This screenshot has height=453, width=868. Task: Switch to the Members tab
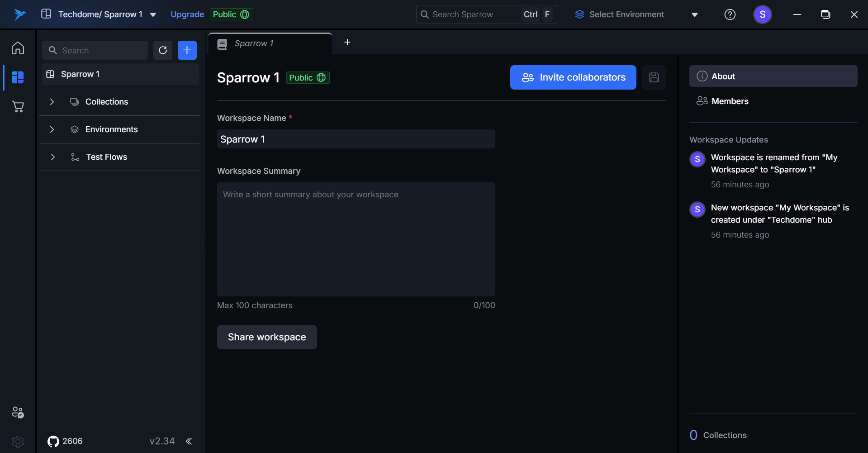coord(729,101)
